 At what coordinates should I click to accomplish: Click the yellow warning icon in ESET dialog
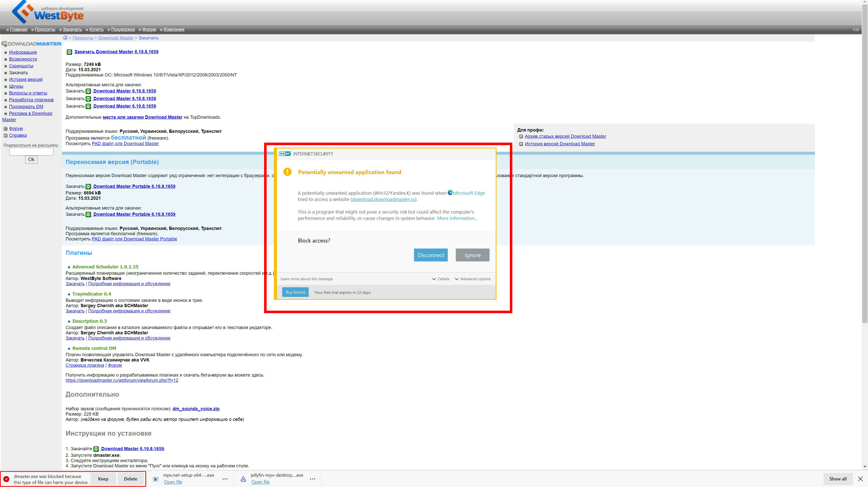(x=287, y=172)
